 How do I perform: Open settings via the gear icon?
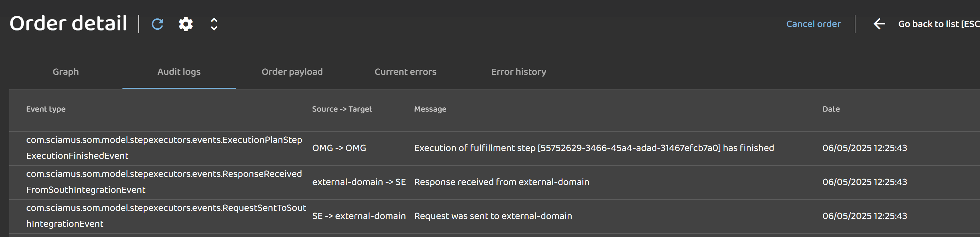pos(186,24)
